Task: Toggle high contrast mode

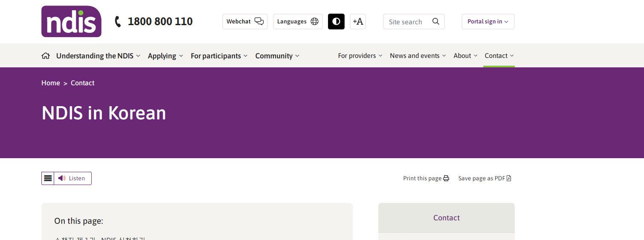Action: [x=336, y=21]
